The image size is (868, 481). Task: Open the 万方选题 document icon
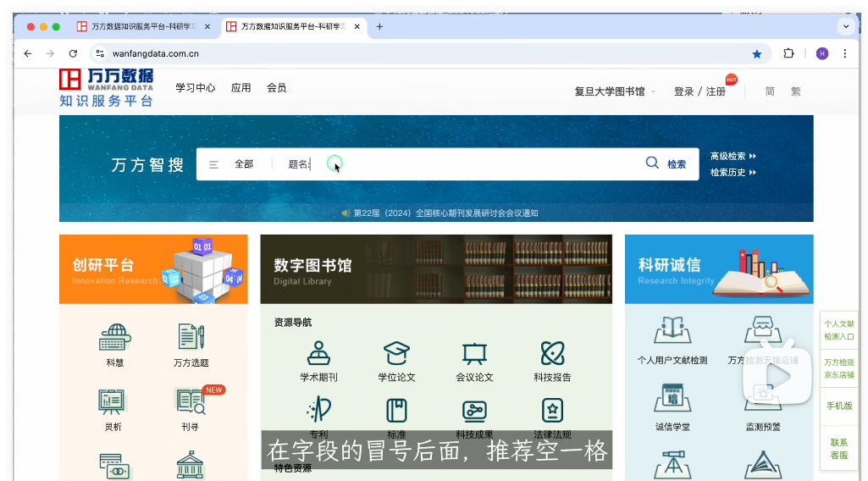[x=191, y=336]
